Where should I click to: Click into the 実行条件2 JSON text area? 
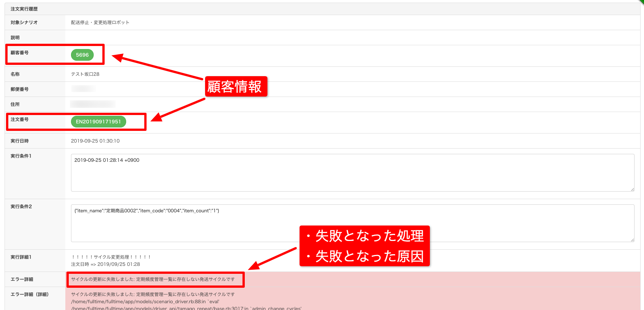(352, 223)
